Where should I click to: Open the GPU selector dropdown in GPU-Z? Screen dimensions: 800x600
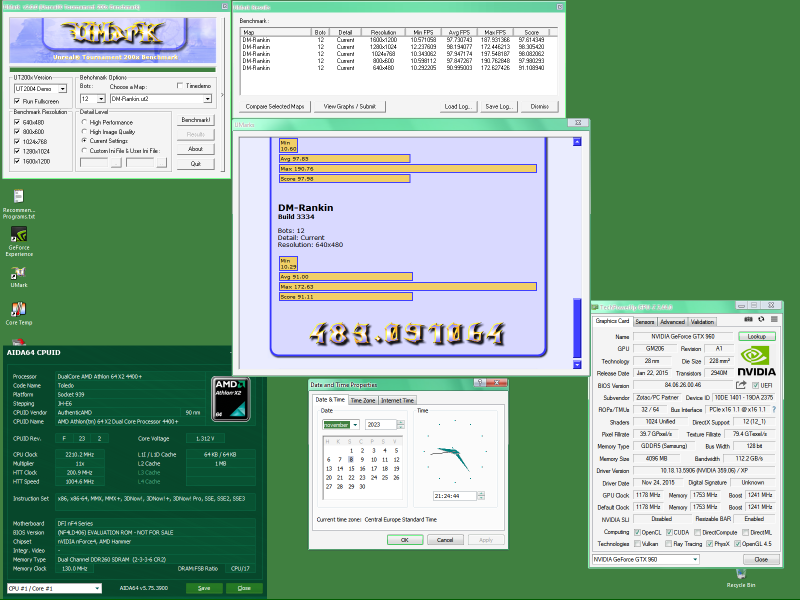pyautogui.click(x=695, y=560)
